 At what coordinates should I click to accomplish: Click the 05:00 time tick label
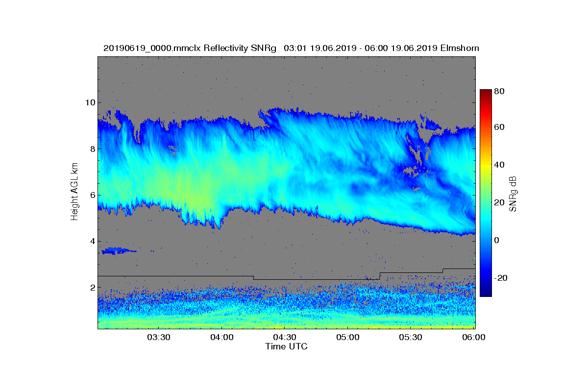(x=348, y=337)
